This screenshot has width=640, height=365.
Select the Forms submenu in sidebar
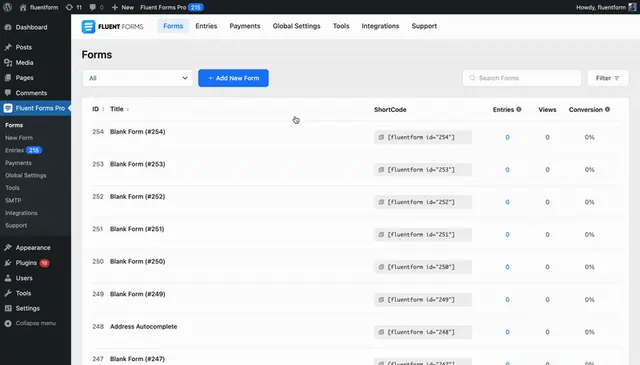tap(14, 125)
